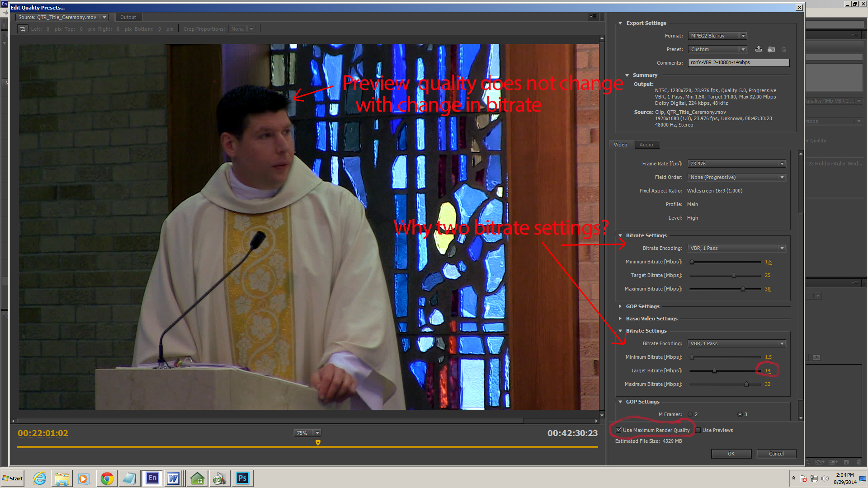The width and height of the screenshot is (868, 488).
Task: Switch to the Audio tab
Action: (x=646, y=145)
